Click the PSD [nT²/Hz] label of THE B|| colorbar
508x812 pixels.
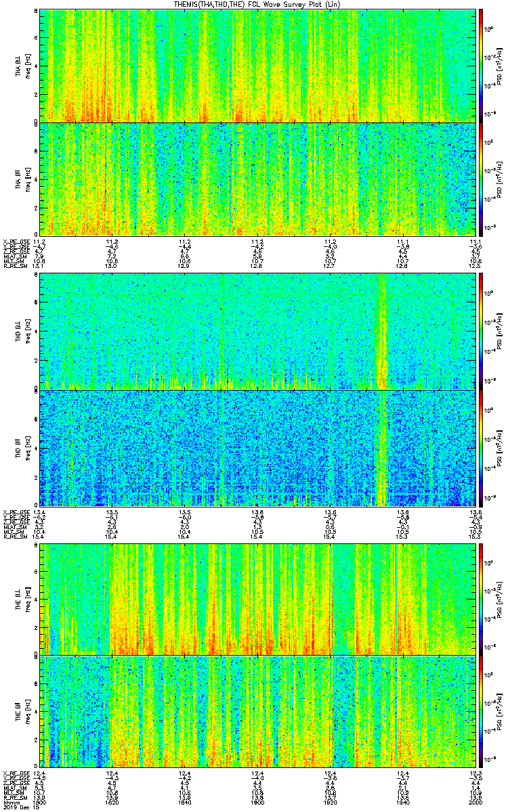pyautogui.click(x=501, y=711)
